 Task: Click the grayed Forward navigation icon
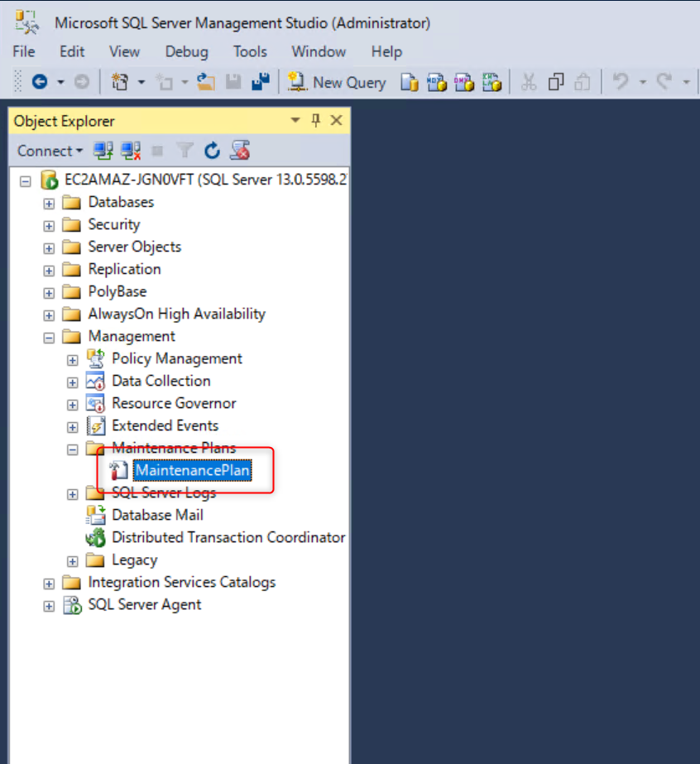click(x=82, y=82)
